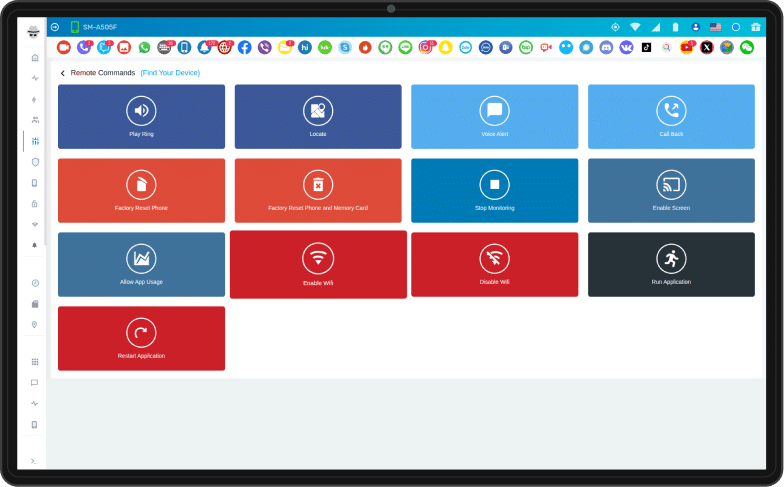Click the Microsoft Teams icon

506,48
